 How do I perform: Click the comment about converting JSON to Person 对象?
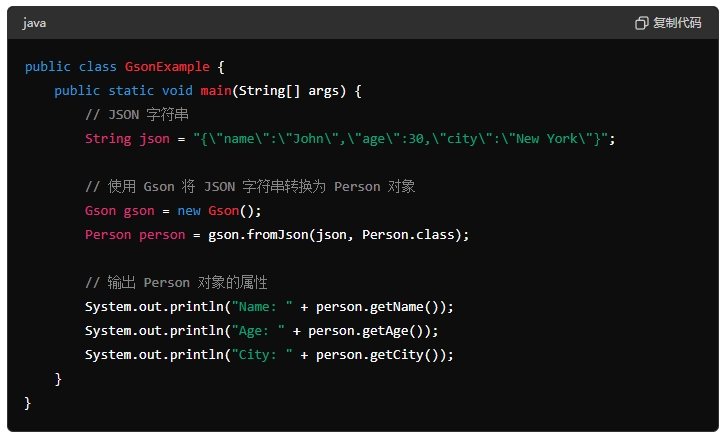(x=250, y=186)
